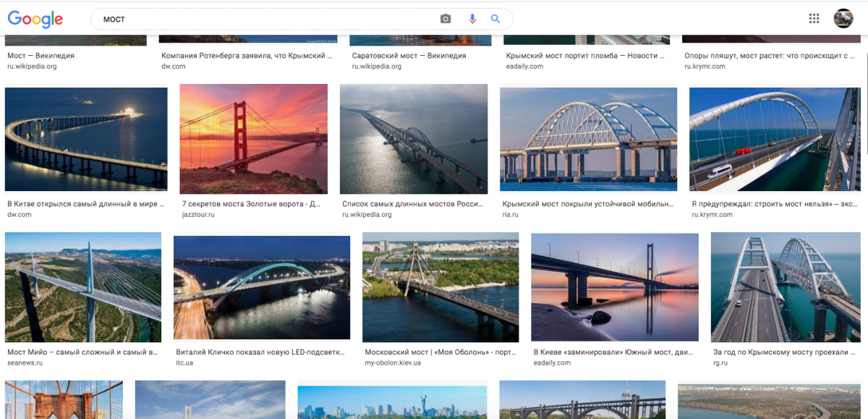Screen dimensions: 868x419
Task: Click the search box containing 'мост'
Action: 268,19
